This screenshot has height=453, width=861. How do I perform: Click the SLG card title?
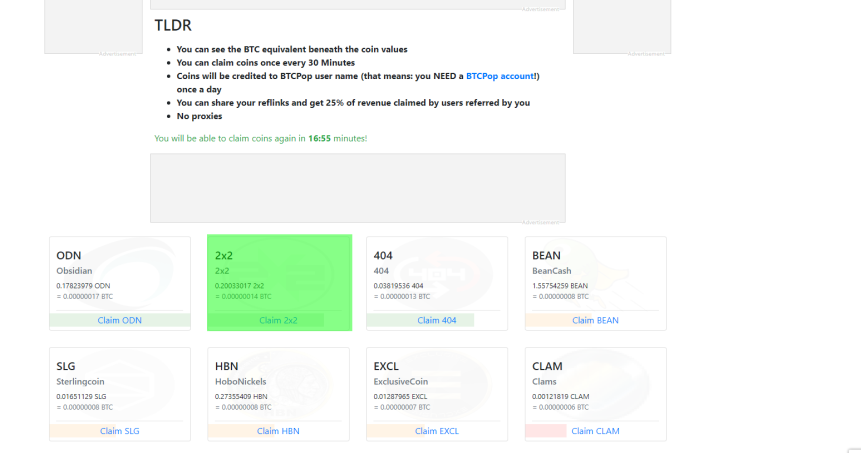click(66, 366)
